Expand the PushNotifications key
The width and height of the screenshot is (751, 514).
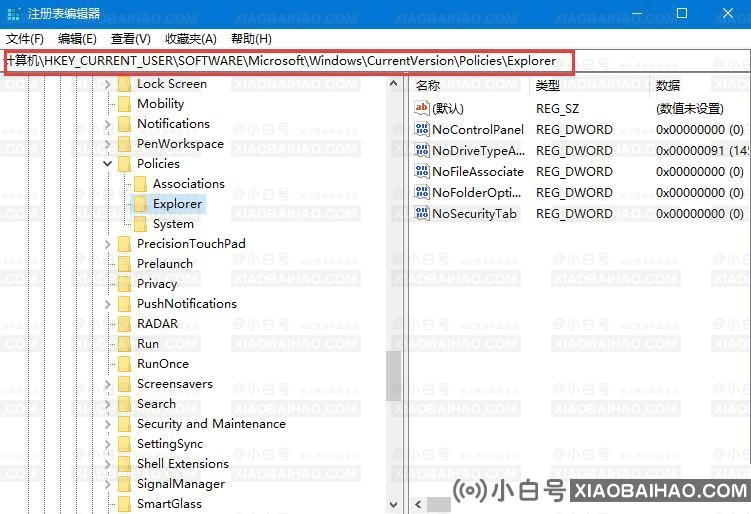tap(108, 304)
